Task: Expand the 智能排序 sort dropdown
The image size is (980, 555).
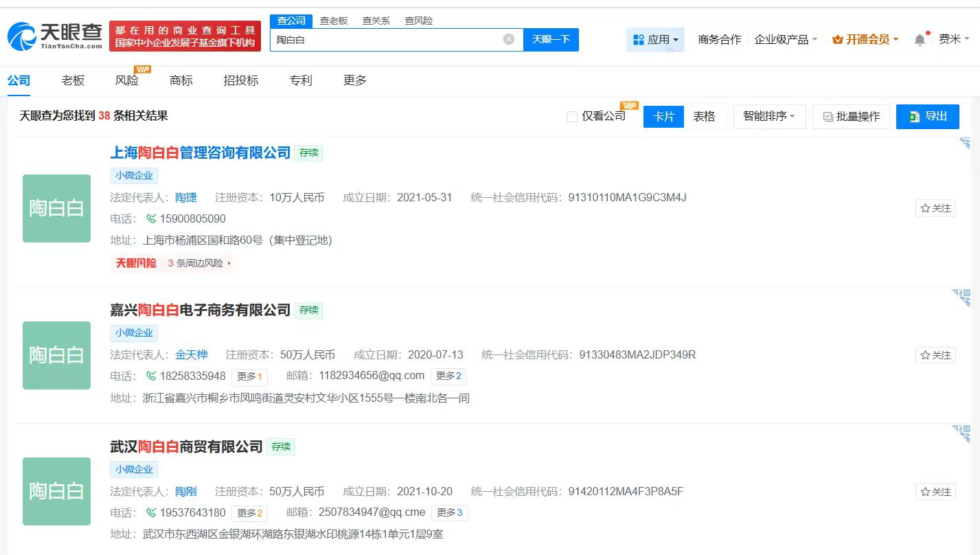Action: [768, 117]
